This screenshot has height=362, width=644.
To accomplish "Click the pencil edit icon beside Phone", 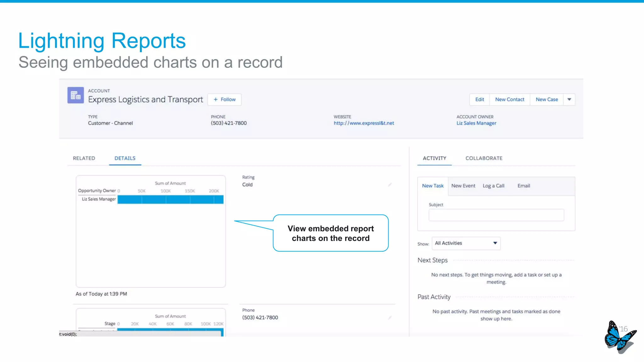I will 390,318.
